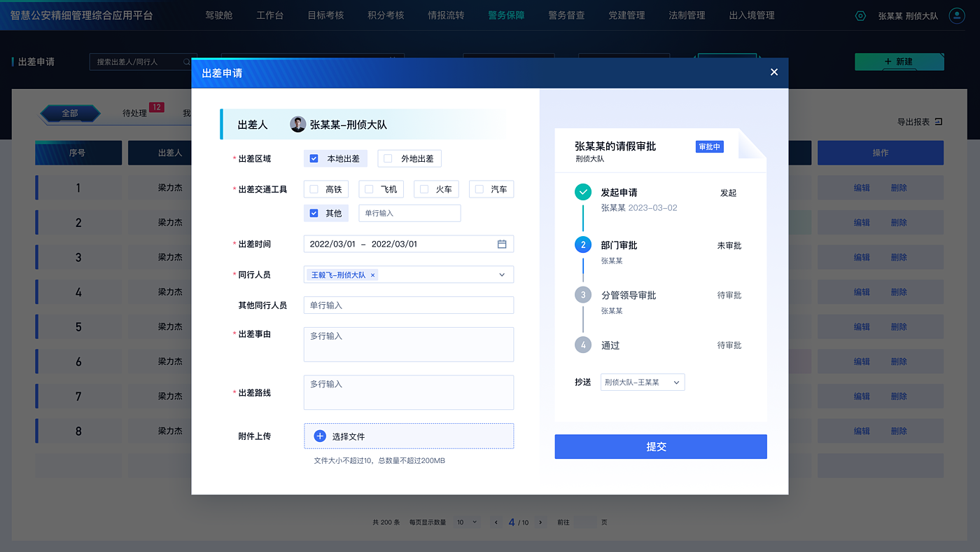The image size is (980, 552).
Task: Uncheck the 其他 transport checkbox
Action: tap(314, 213)
